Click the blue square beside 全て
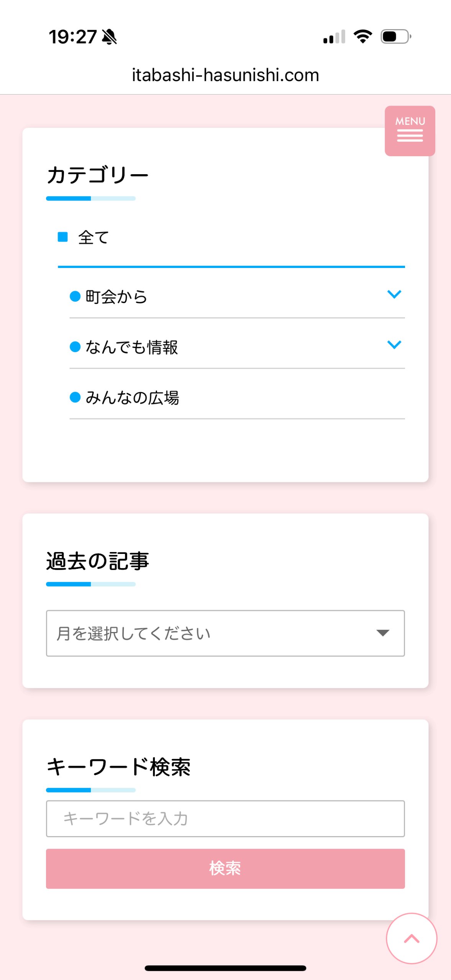This screenshot has height=980, width=451. [x=63, y=237]
